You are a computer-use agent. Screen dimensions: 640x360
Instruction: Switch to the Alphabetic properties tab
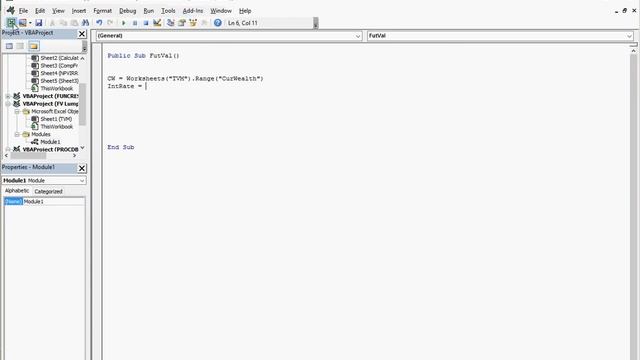click(x=17, y=191)
